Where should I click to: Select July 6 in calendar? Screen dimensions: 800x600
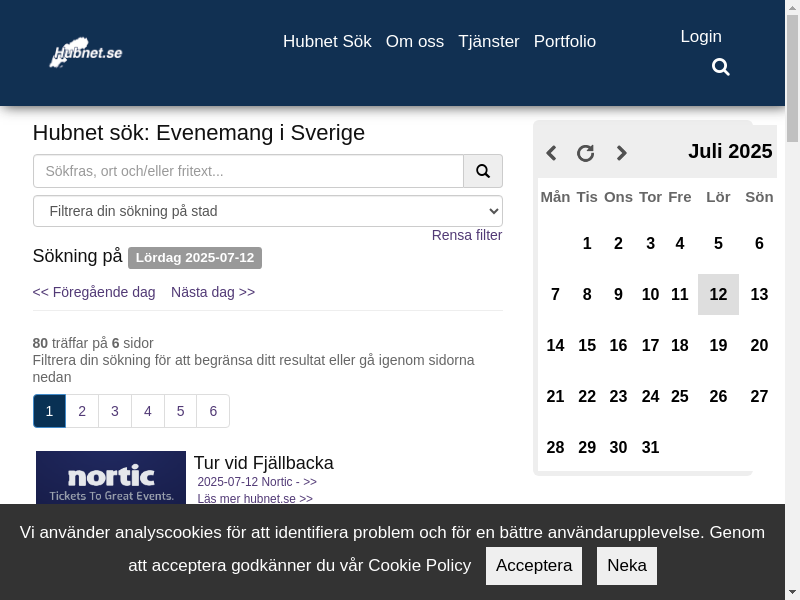coord(759,243)
